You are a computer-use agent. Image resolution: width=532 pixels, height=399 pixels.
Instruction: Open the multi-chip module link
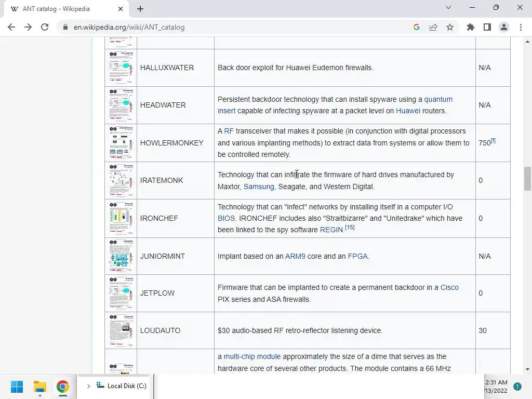(252, 356)
